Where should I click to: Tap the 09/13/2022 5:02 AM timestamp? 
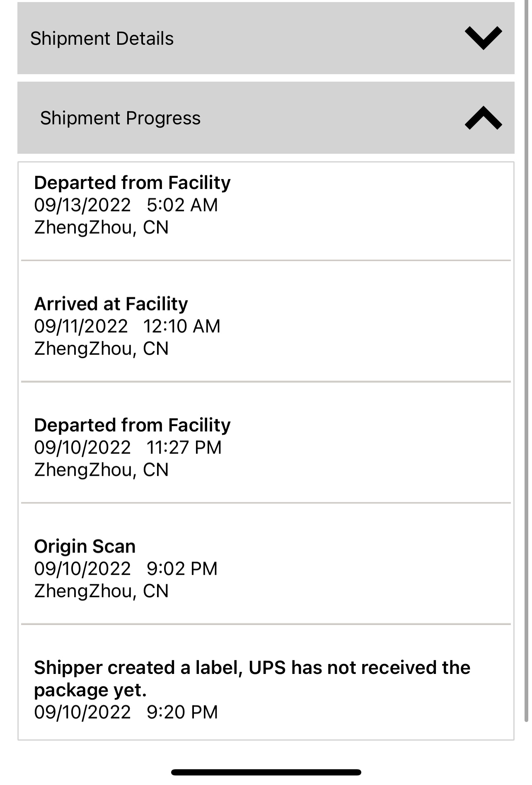pyautogui.click(x=126, y=205)
